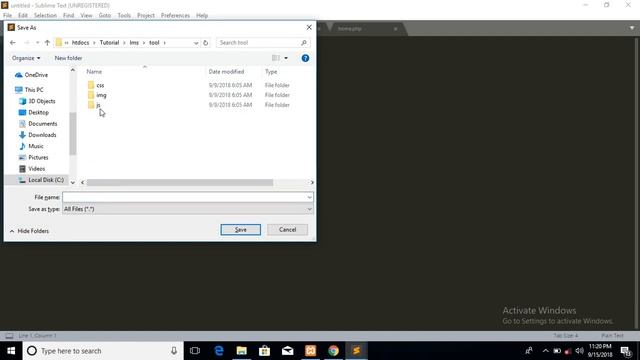Click horizontal scrollbar in file list

(x=180, y=182)
